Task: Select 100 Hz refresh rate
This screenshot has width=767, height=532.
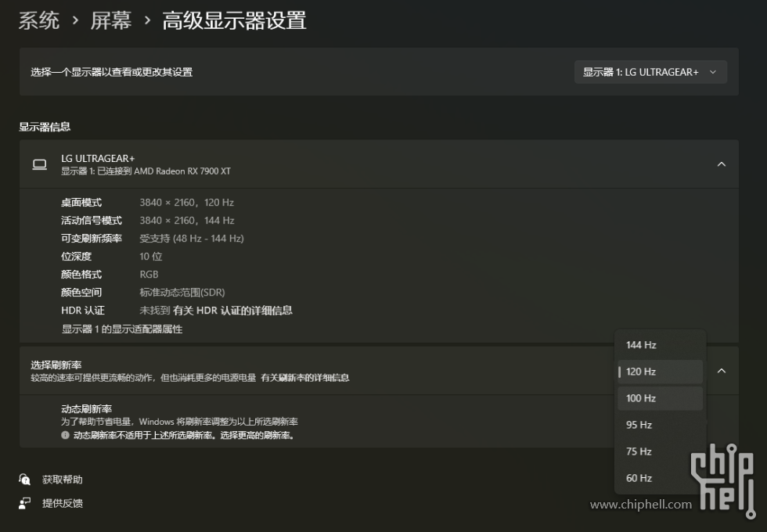Action: click(x=660, y=398)
